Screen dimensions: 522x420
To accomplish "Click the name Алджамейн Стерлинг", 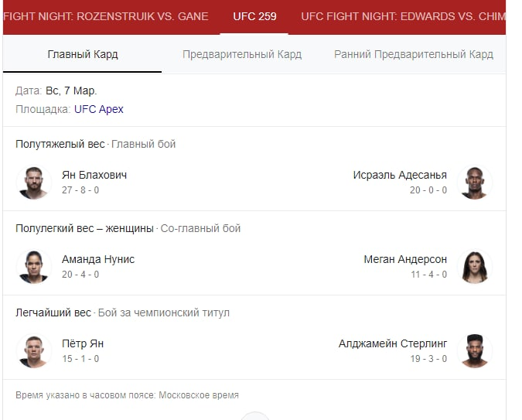I will click(393, 343).
